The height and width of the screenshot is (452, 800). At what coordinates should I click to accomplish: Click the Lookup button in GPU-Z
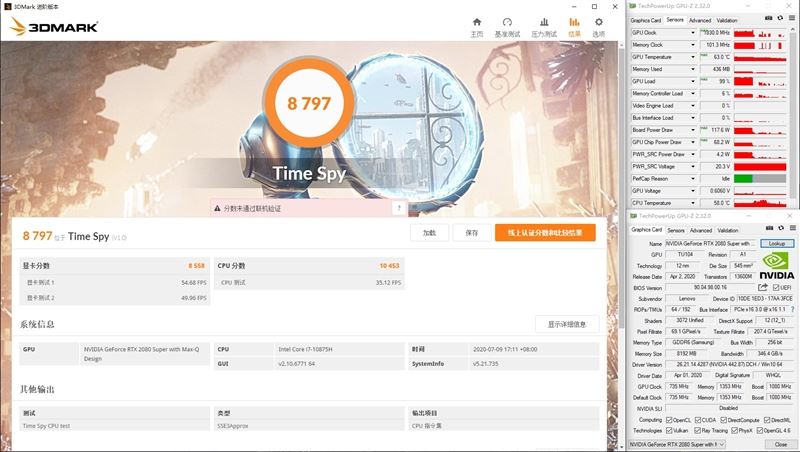(777, 243)
